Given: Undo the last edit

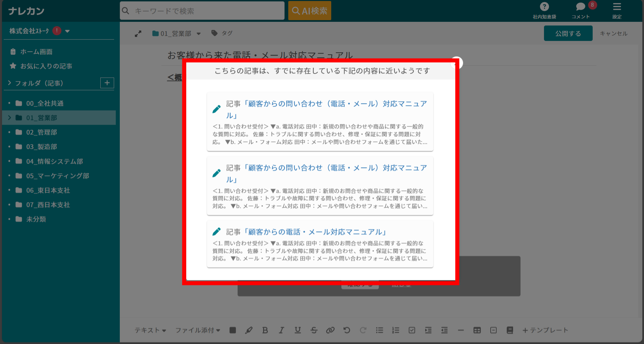Looking at the screenshot, I should click(347, 330).
